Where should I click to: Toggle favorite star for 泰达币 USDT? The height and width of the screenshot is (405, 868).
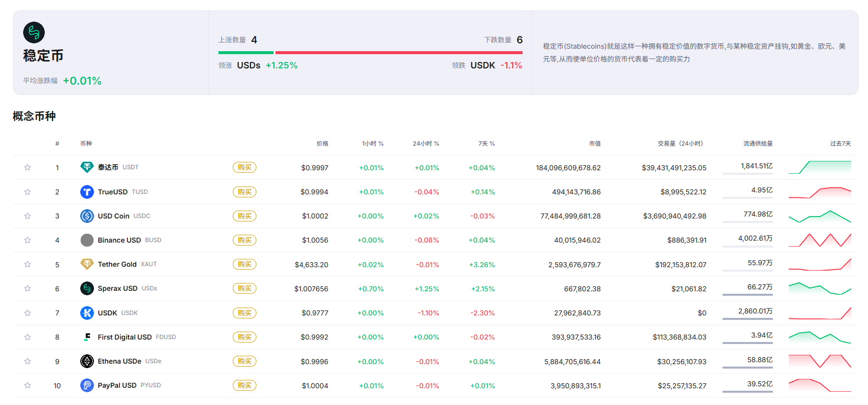coord(28,167)
